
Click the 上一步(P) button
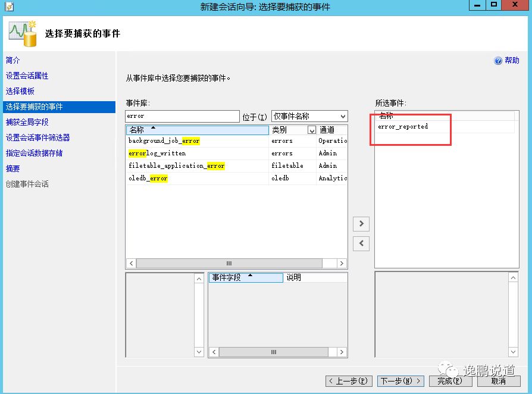click(x=349, y=381)
